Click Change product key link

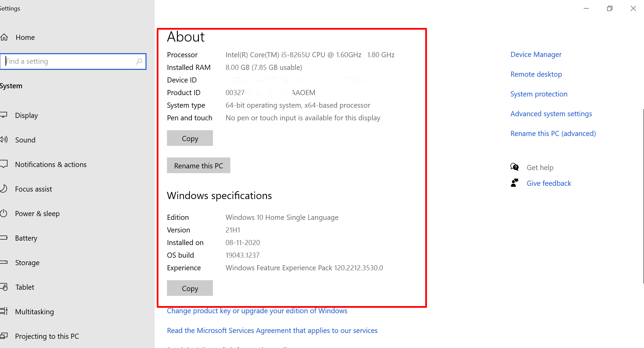click(257, 311)
